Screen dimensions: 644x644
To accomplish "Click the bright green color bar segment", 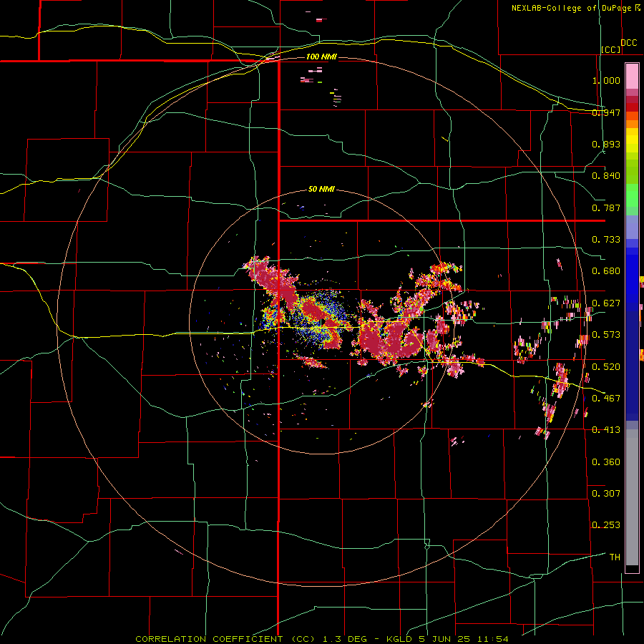I will 632,195.
